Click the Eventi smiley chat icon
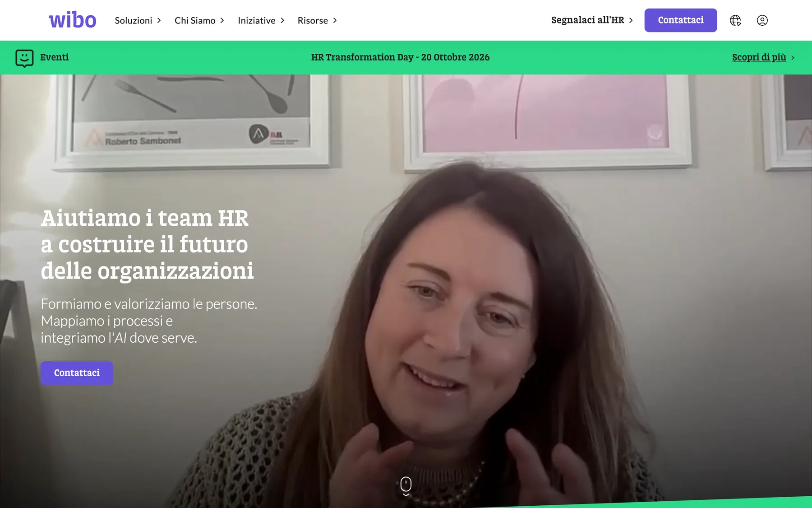 (x=24, y=58)
